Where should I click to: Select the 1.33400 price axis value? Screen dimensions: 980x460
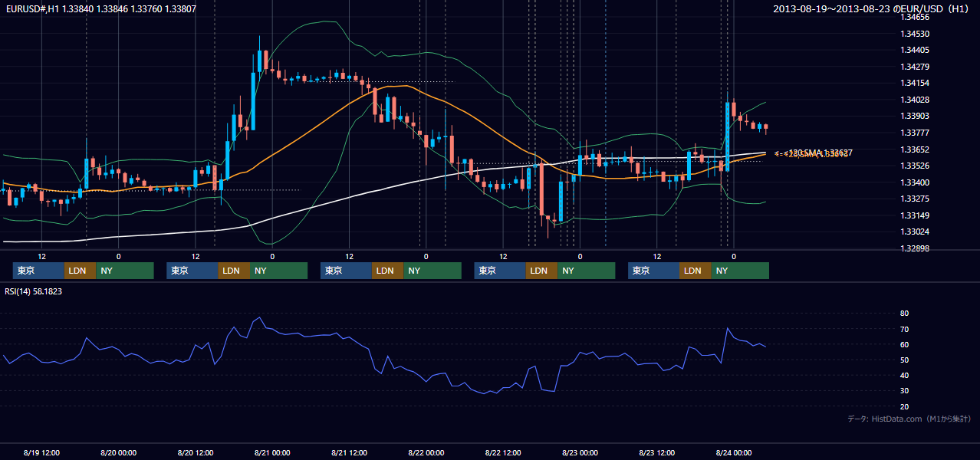point(915,182)
